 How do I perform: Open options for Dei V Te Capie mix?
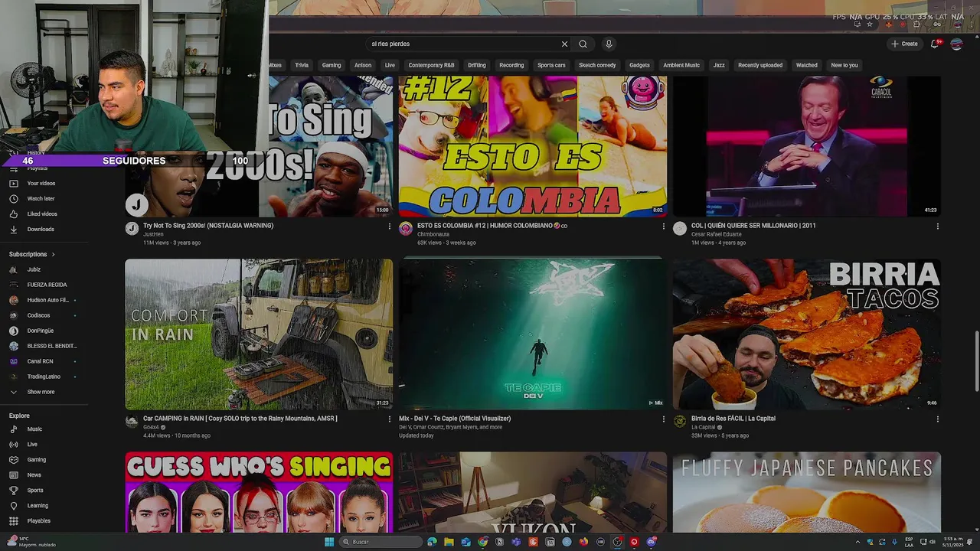pyautogui.click(x=663, y=419)
